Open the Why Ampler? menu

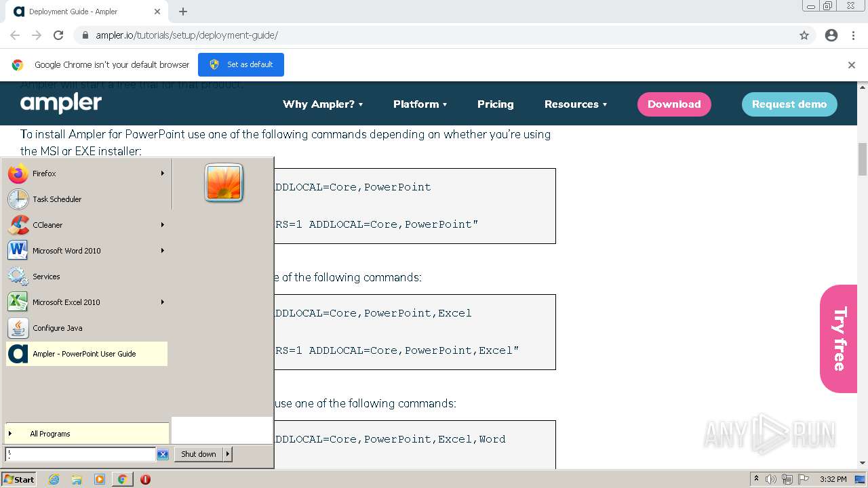click(x=323, y=104)
